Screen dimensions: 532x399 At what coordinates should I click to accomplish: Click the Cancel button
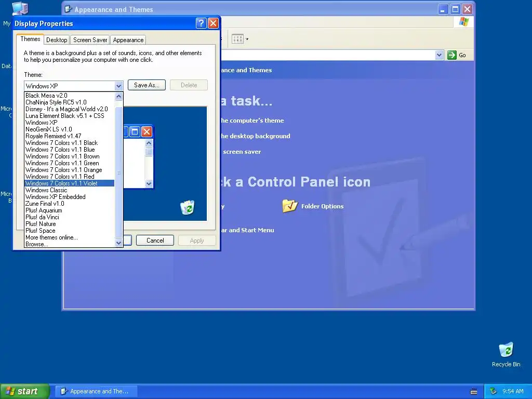click(x=155, y=240)
